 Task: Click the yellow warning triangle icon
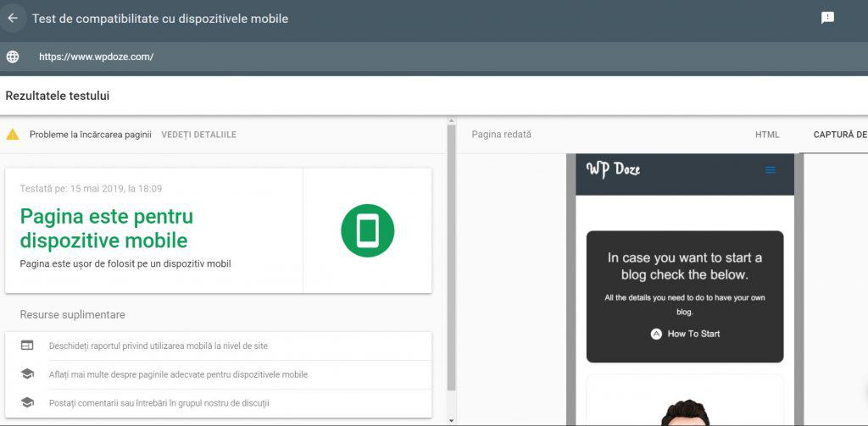click(x=13, y=135)
